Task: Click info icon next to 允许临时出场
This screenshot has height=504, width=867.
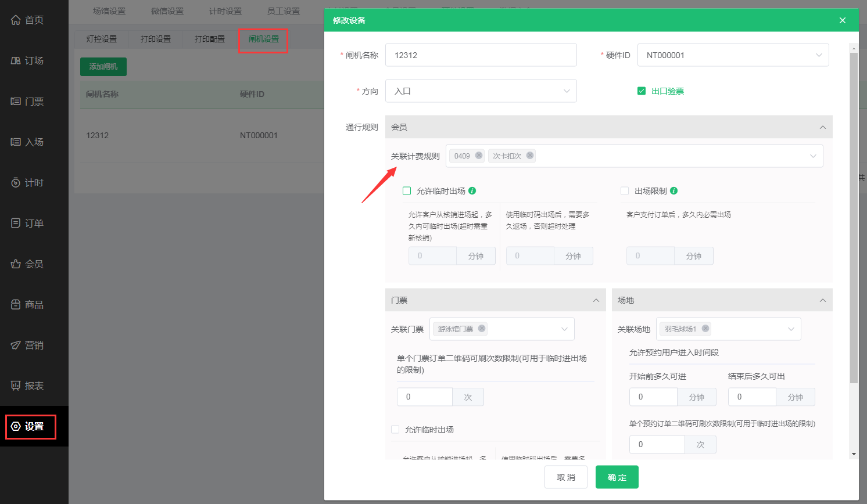Action: pyautogui.click(x=472, y=190)
